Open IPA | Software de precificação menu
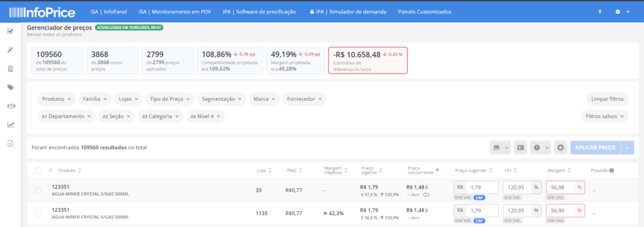The height and width of the screenshot is (227, 644). click(259, 12)
